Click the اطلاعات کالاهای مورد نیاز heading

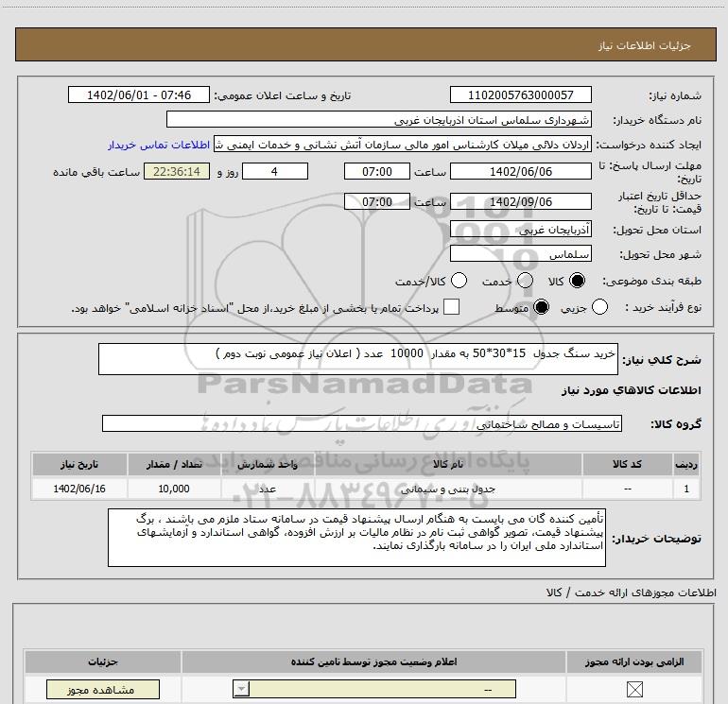click(631, 390)
